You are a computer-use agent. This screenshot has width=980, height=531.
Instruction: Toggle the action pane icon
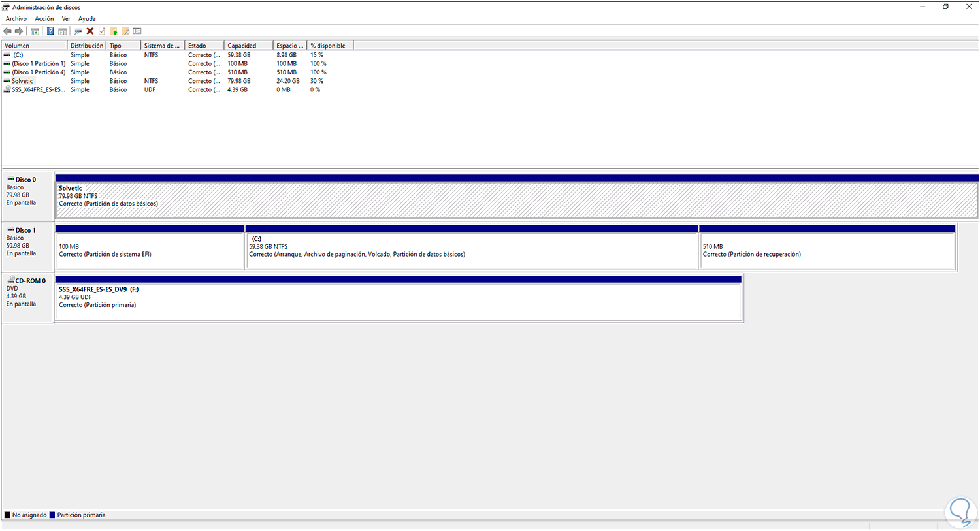[62, 31]
